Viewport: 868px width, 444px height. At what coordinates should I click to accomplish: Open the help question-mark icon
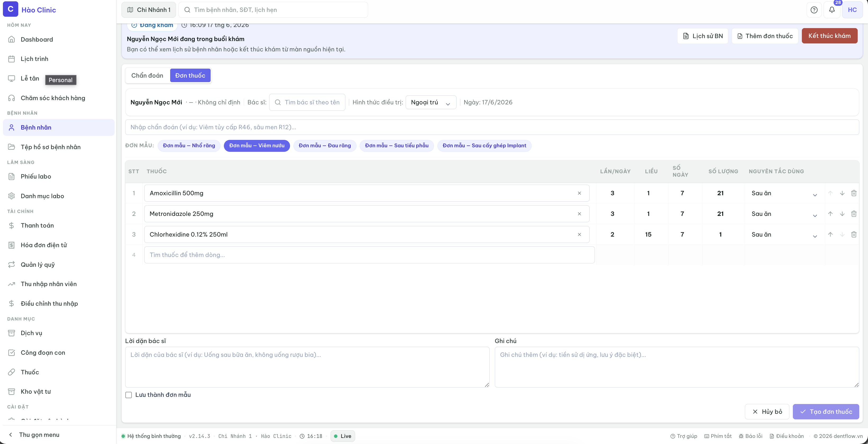(x=814, y=10)
